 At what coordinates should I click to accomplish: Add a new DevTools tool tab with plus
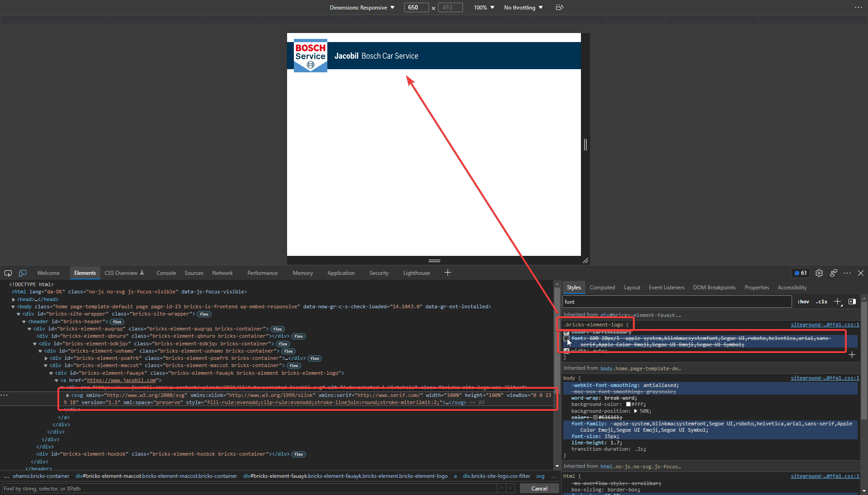tap(448, 273)
